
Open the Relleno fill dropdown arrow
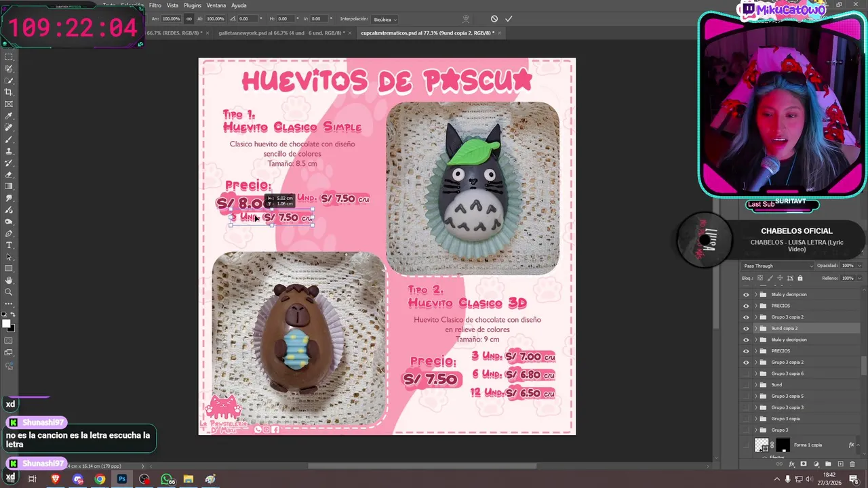click(x=860, y=278)
